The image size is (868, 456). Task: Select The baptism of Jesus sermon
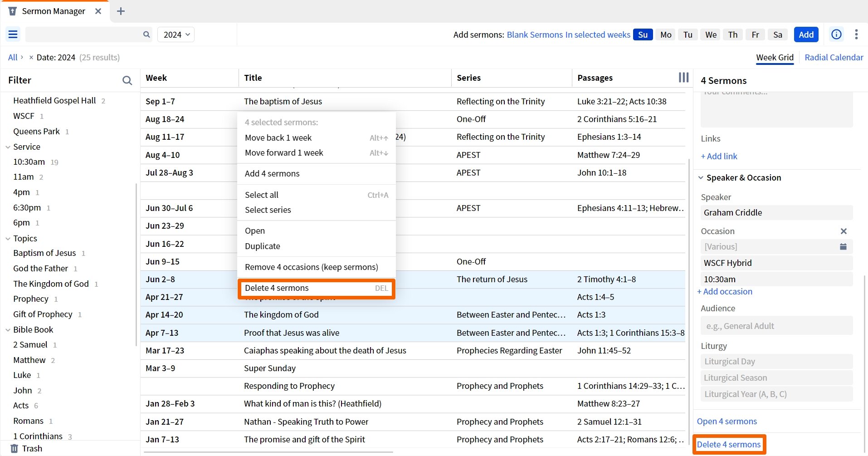(413, 102)
